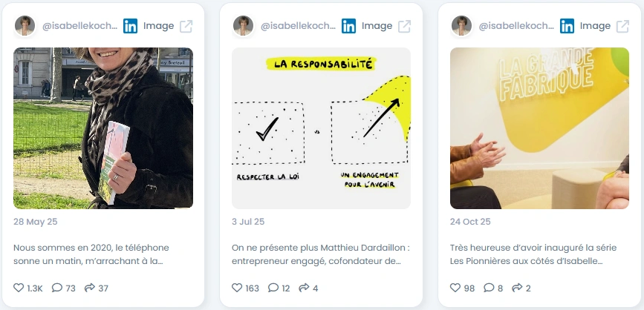Click heart icon with 98 likes
This screenshot has height=310, width=644.
455,288
